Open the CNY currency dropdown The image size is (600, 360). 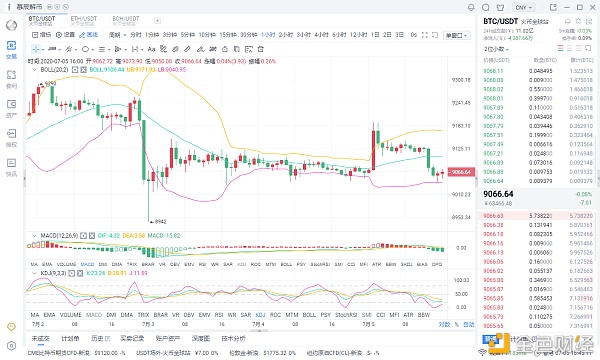[524, 7]
